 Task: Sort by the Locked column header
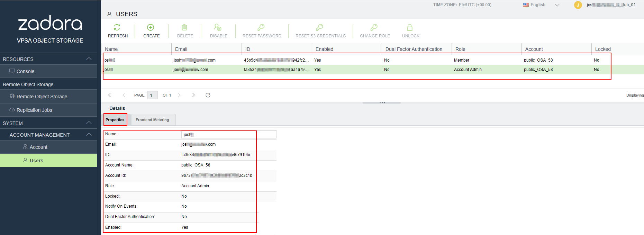pos(618,49)
